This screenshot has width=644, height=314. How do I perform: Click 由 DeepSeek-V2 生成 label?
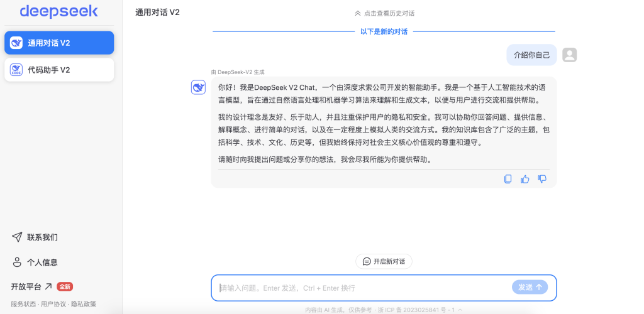238,72
